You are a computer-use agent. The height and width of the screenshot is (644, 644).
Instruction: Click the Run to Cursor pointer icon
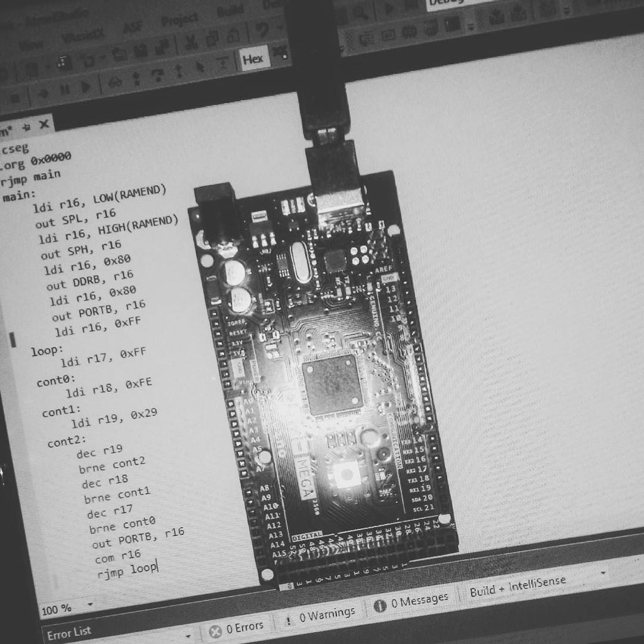199,67
